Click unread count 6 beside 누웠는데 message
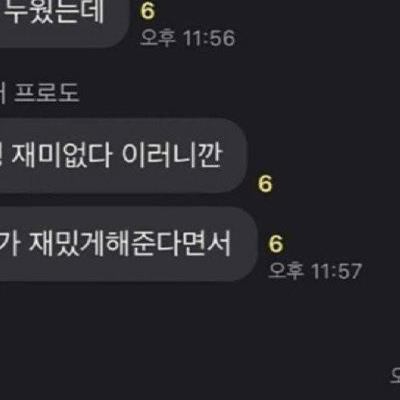Screen dimensions: 400x400 pos(148,11)
